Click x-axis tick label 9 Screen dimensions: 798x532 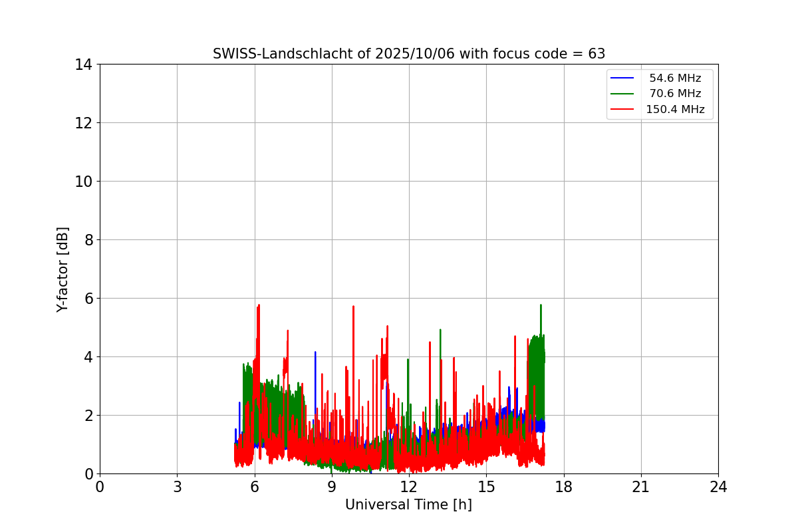click(x=332, y=487)
